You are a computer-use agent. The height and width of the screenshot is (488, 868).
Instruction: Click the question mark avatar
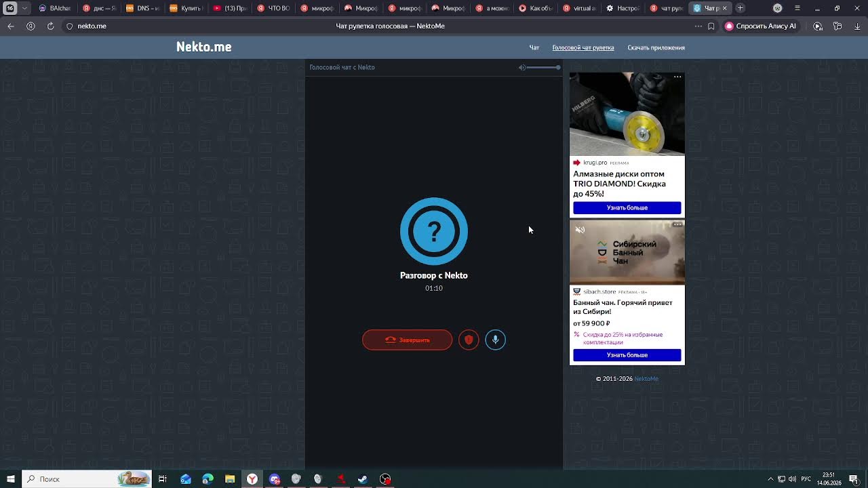tap(434, 231)
